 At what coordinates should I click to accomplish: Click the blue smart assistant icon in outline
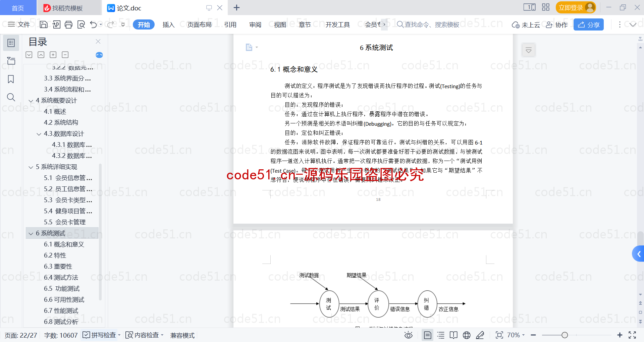tap(99, 55)
